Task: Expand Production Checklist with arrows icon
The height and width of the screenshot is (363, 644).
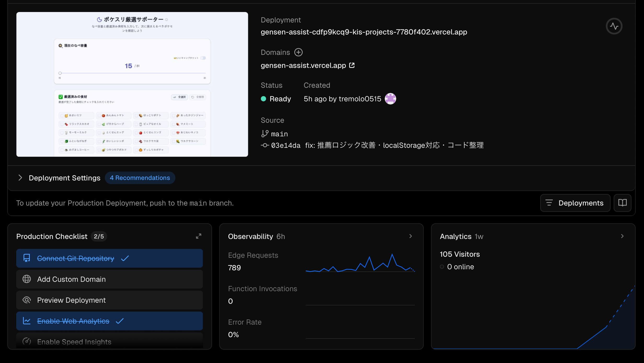Action: (x=199, y=236)
